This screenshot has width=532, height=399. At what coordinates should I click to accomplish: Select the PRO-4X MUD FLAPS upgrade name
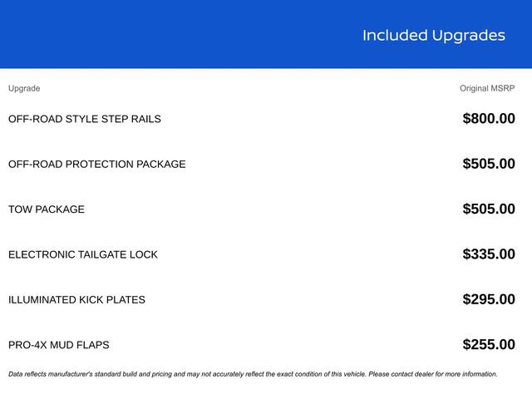click(59, 345)
